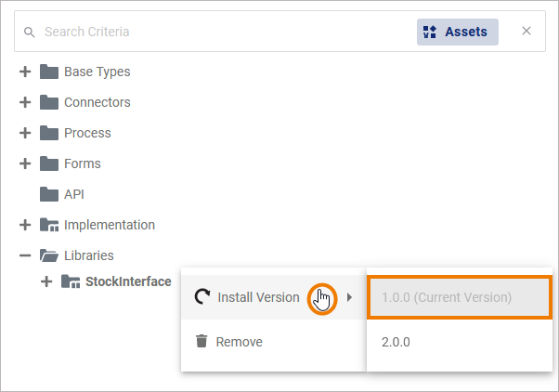Expand the Implementation node

pos(25,225)
